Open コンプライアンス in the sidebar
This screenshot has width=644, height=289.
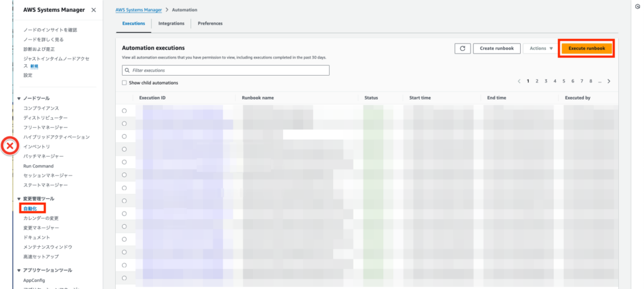click(x=41, y=108)
